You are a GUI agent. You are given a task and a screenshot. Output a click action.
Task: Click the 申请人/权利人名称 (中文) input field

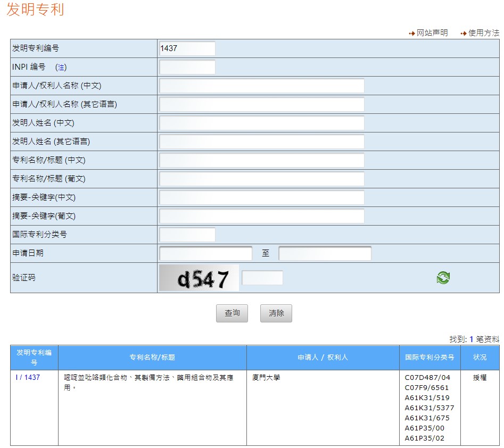tap(262, 86)
